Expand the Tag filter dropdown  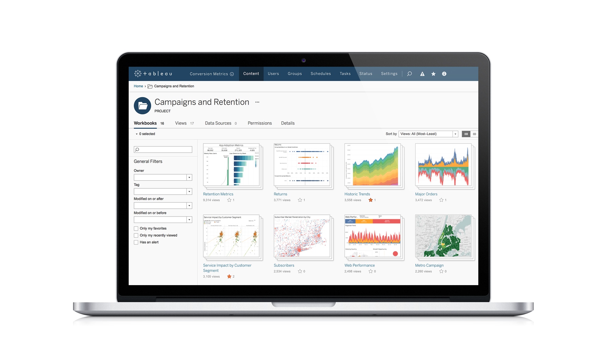click(x=189, y=191)
